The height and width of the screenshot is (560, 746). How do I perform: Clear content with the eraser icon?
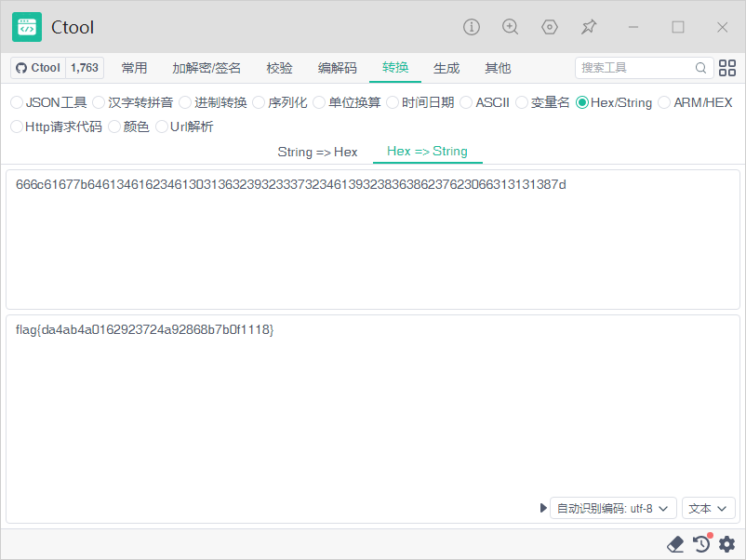[676, 544]
